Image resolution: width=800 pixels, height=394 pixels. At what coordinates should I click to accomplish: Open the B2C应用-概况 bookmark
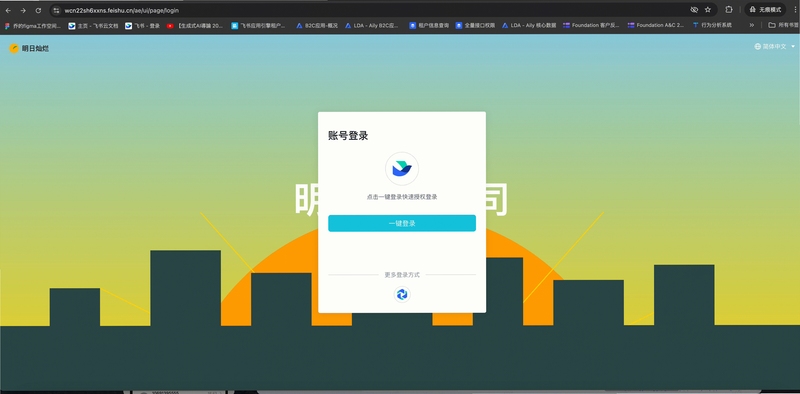[317, 25]
